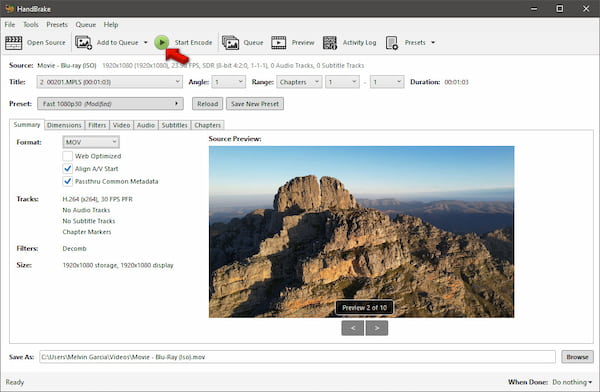The image size is (600, 392).
Task: Open the Help menu
Action: pos(111,24)
